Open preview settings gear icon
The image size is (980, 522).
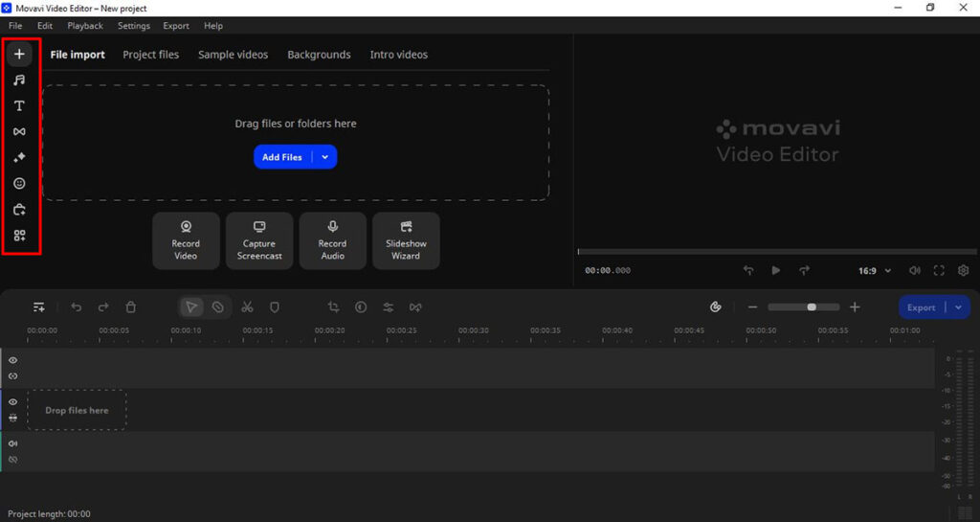tap(963, 270)
